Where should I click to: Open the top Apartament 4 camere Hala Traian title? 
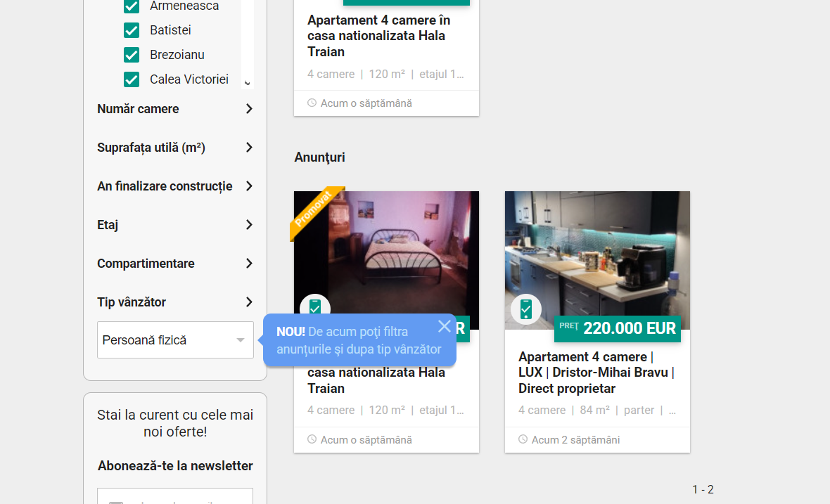click(x=378, y=36)
